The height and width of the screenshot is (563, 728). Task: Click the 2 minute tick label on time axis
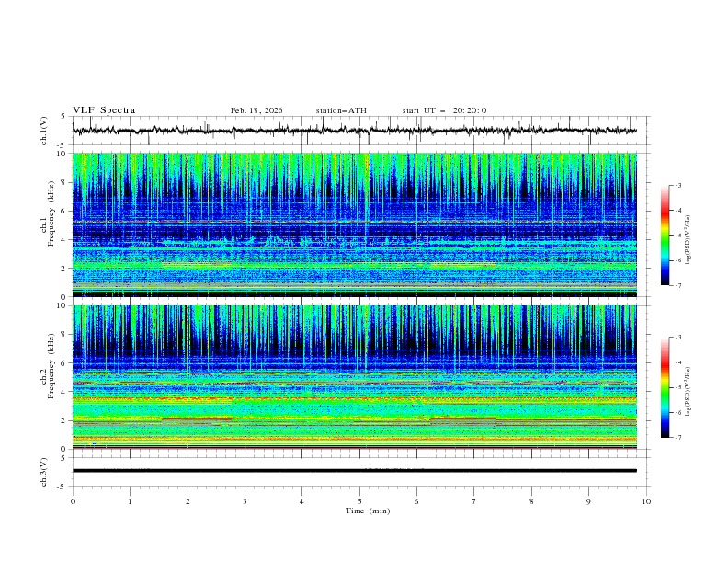click(x=188, y=500)
